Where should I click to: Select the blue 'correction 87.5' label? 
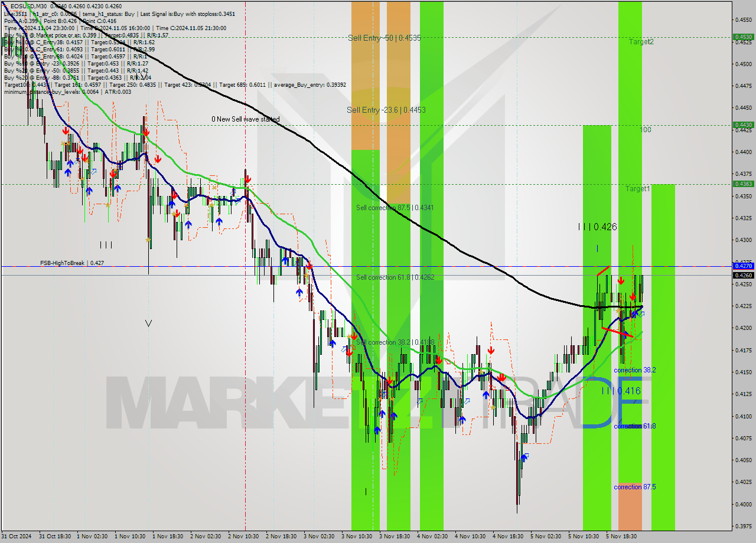point(634,487)
